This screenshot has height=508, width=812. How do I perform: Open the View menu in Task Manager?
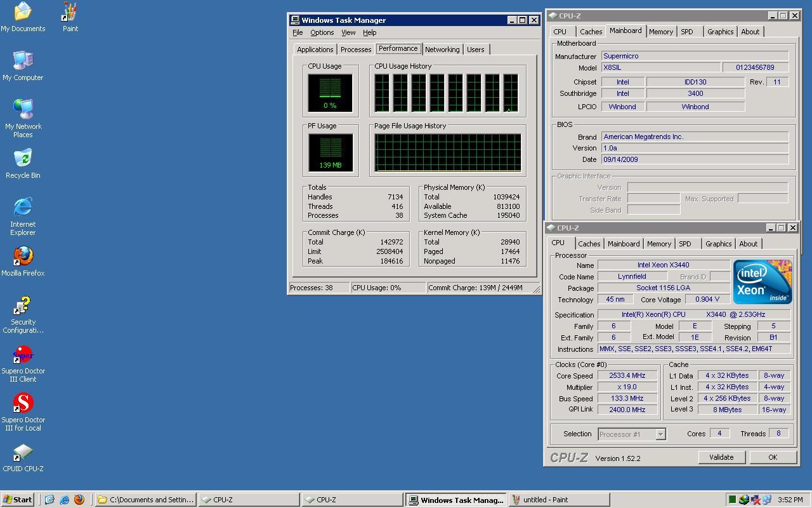point(348,32)
